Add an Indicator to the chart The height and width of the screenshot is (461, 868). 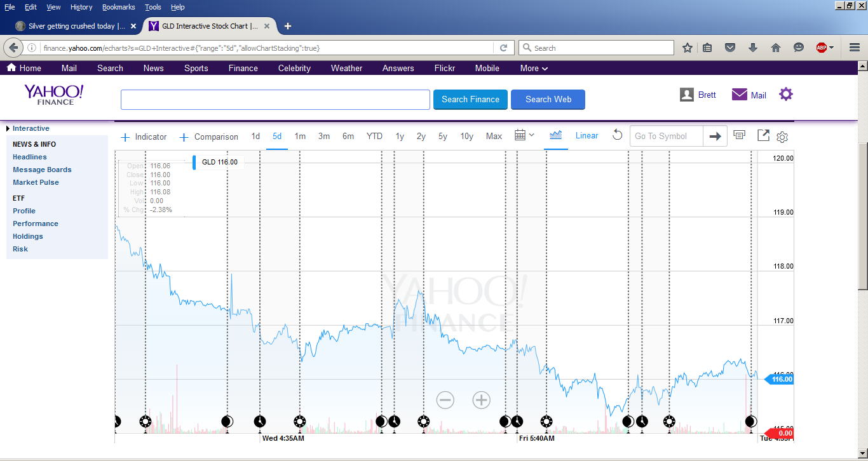pos(144,137)
